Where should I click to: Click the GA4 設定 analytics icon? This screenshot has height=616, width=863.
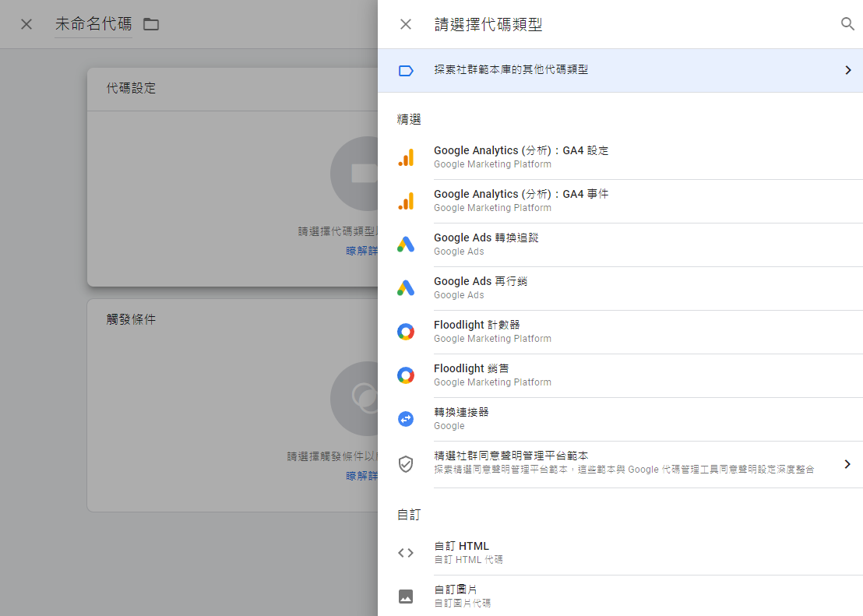click(x=406, y=157)
